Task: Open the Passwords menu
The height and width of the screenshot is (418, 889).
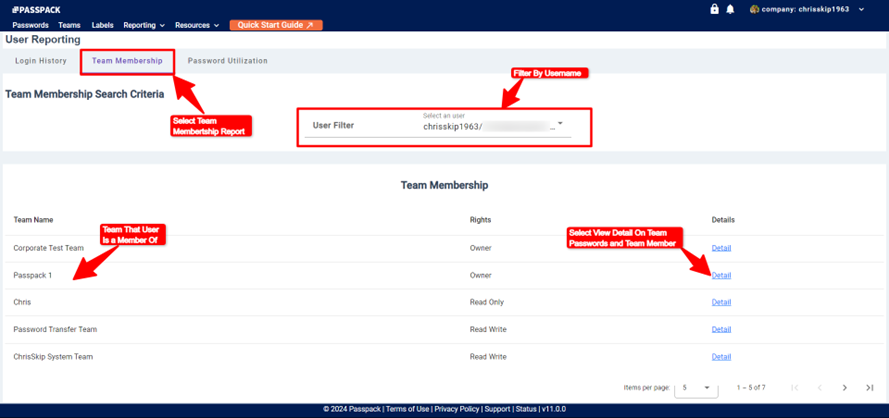Action: click(30, 26)
